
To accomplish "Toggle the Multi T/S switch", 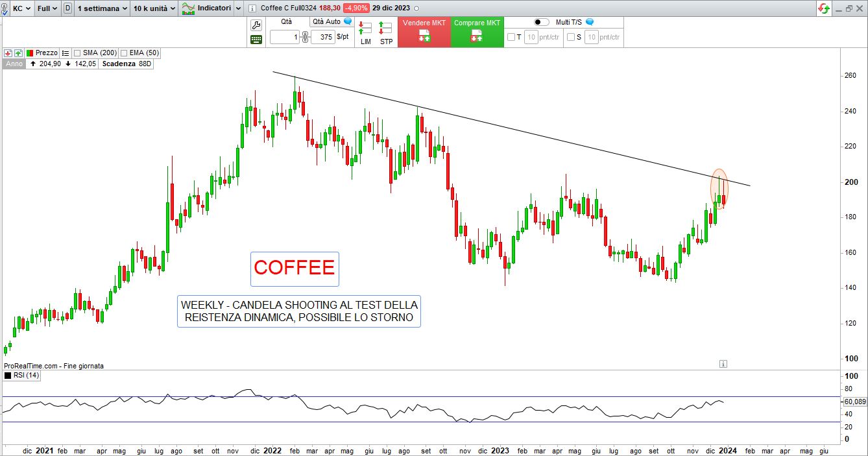I will tap(541, 22).
